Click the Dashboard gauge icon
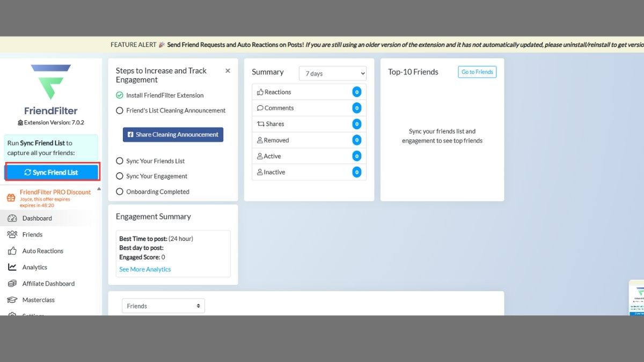The width and height of the screenshot is (644, 362). click(12, 218)
